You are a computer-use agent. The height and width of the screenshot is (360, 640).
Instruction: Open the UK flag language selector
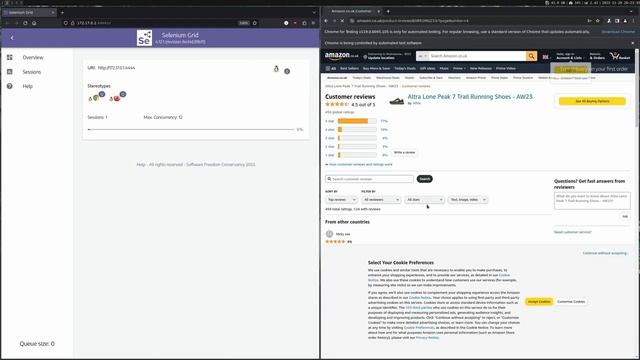pos(546,57)
